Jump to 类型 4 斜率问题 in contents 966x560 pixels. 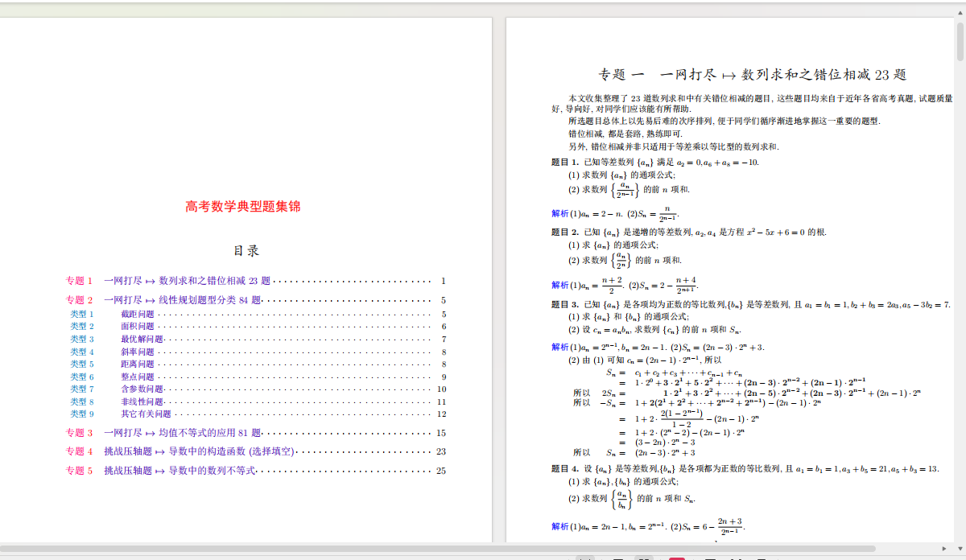coord(258,352)
